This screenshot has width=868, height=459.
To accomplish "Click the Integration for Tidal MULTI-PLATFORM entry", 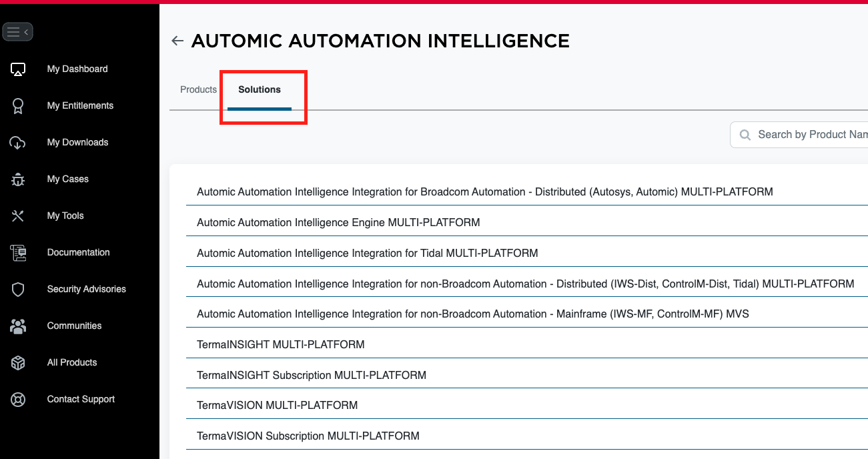I will tap(367, 253).
